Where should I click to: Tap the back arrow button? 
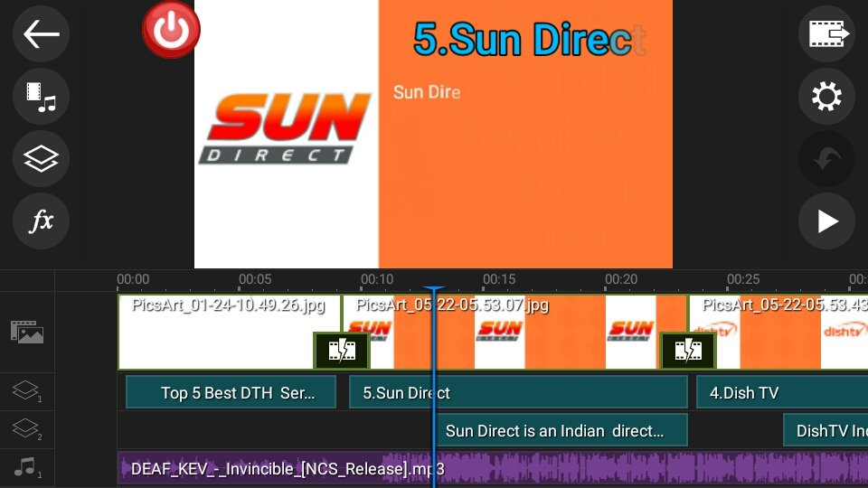41,34
